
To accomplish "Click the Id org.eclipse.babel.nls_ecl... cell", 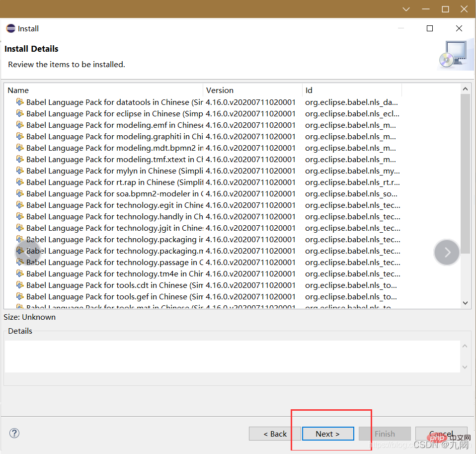I will (x=352, y=114).
